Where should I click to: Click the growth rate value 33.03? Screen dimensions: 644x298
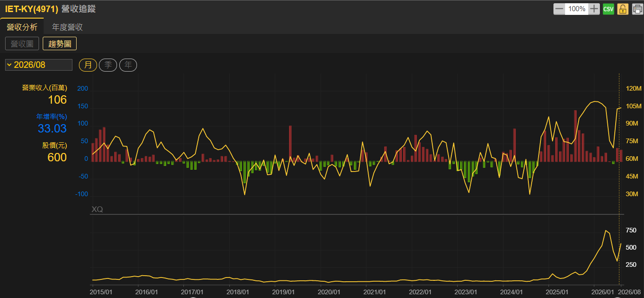coord(52,129)
